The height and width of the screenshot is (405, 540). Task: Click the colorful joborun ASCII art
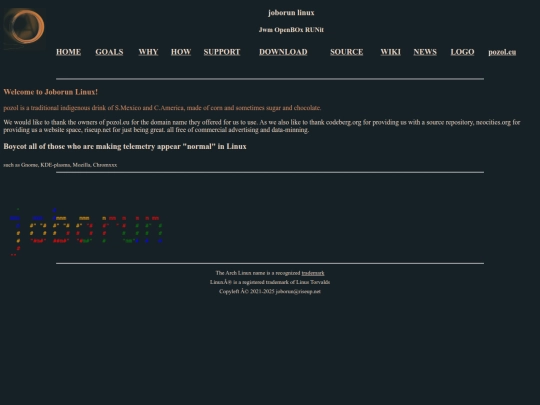click(x=86, y=232)
